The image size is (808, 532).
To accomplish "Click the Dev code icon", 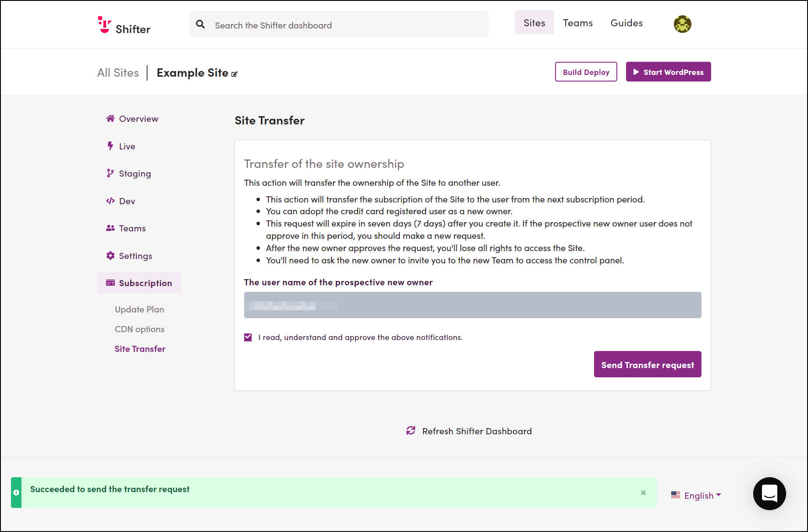I will point(110,201).
